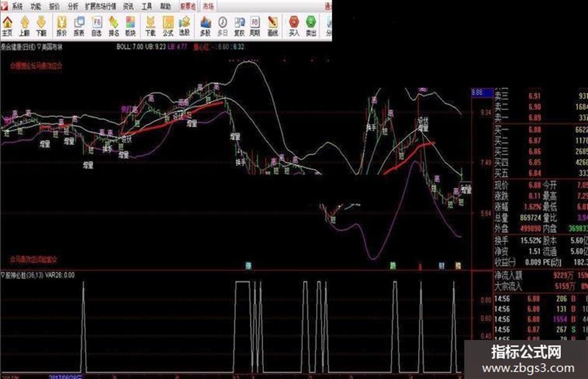
Task: Select the 画线 drawing tool icon
Action: pos(273,26)
